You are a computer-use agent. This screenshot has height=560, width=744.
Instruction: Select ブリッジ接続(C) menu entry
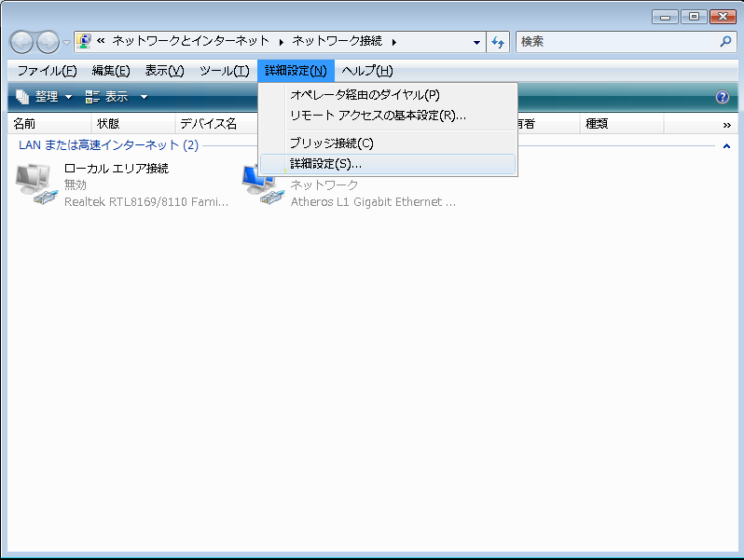331,143
